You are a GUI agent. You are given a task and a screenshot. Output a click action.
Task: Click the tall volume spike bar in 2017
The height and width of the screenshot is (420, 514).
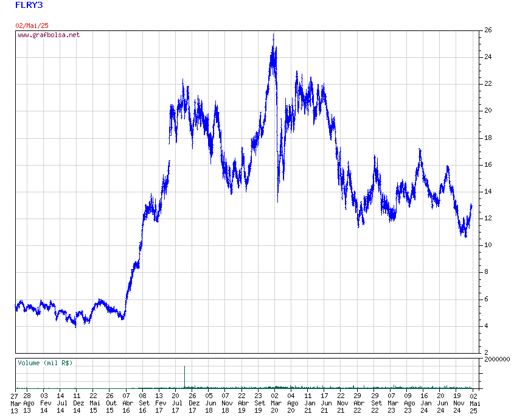tap(184, 377)
